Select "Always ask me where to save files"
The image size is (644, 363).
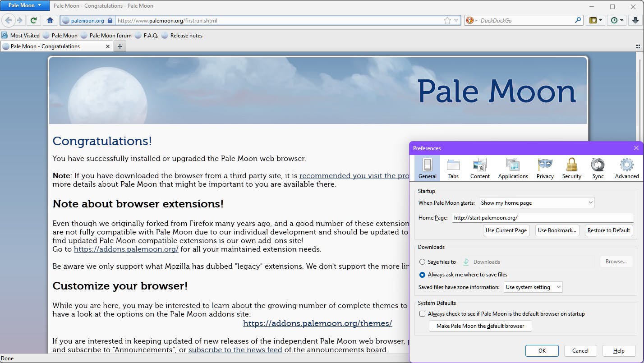[422, 275]
